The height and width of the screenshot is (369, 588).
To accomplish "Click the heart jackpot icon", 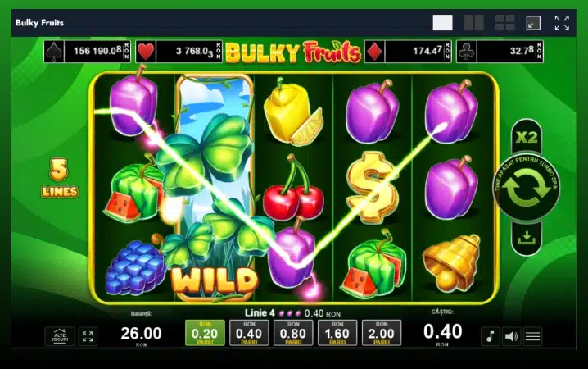I will click(x=146, y=52).
